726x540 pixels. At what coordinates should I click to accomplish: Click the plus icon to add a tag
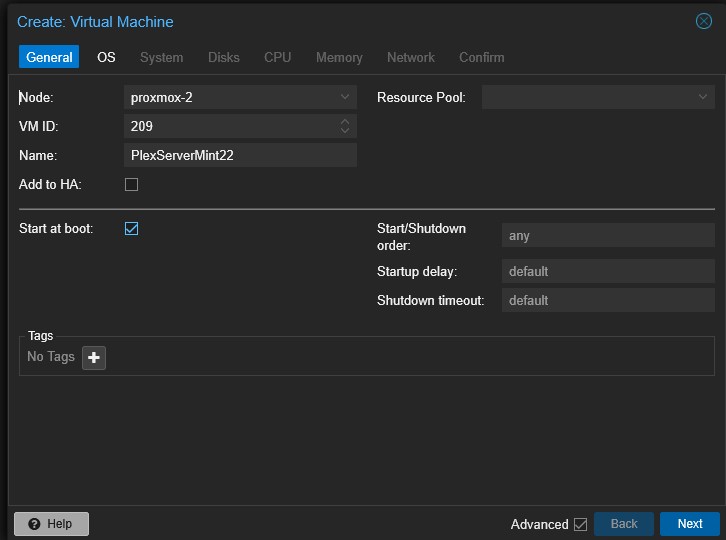pyautogui.click(x=94, y=358)
